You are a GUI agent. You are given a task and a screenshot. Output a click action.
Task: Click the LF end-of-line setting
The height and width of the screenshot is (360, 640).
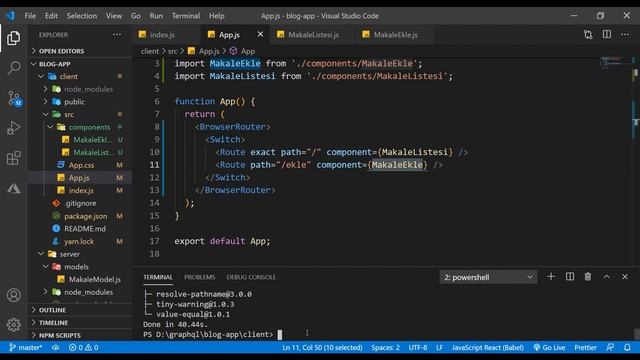[x=439, y=347]
